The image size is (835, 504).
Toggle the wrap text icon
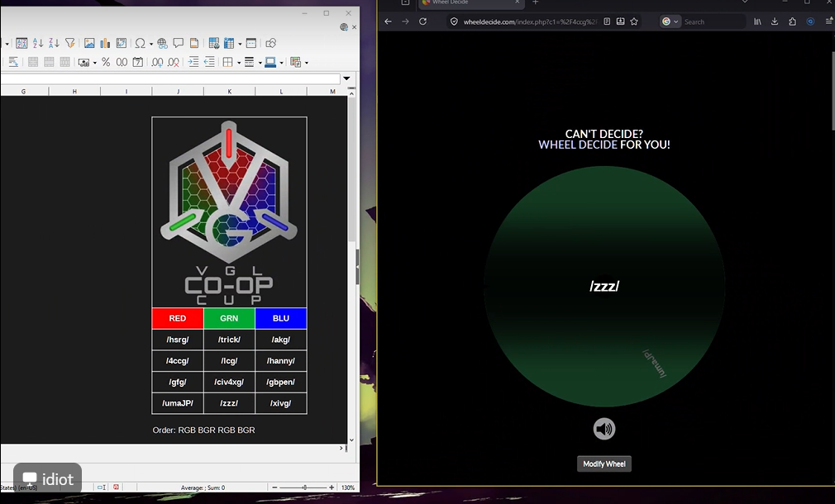[13, 62]
